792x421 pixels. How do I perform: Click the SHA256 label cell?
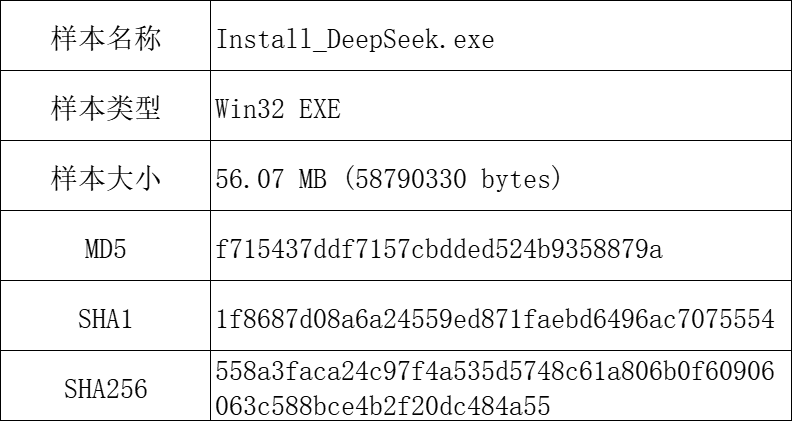tap(105, 388)
